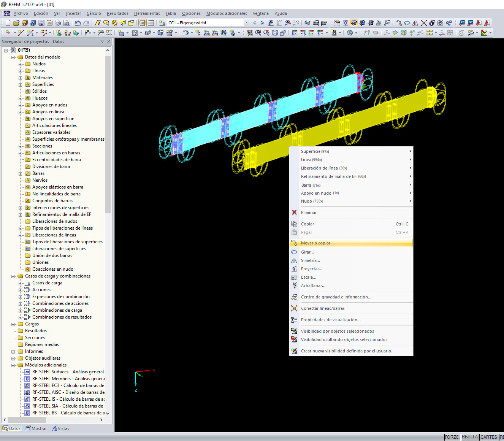
Task: Set view in Y direction
Action: (303, 33)
